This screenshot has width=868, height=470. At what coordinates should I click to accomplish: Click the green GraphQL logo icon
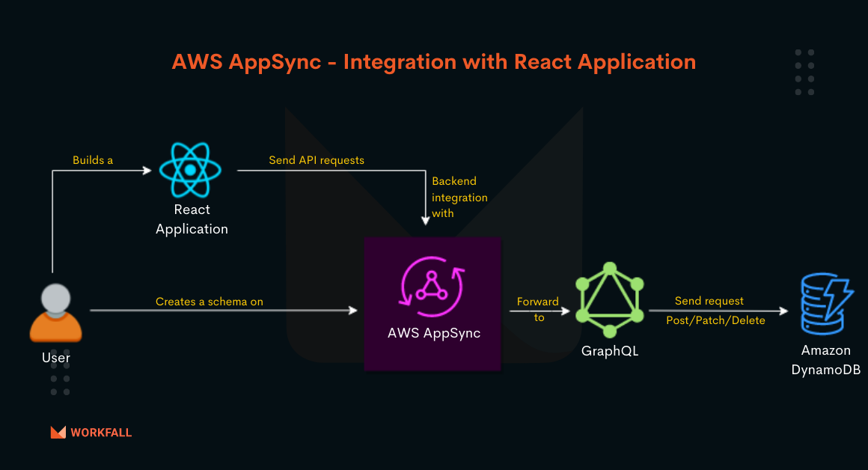[610, 300]
